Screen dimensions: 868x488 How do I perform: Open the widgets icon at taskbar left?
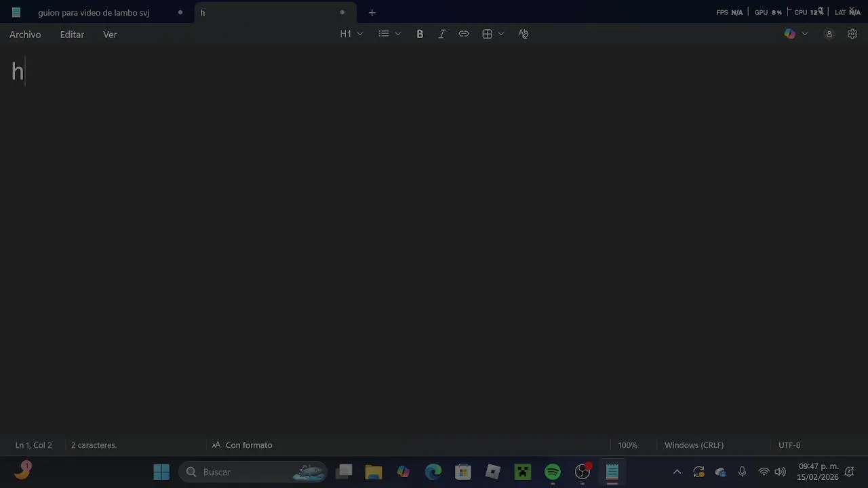(22, 470)
